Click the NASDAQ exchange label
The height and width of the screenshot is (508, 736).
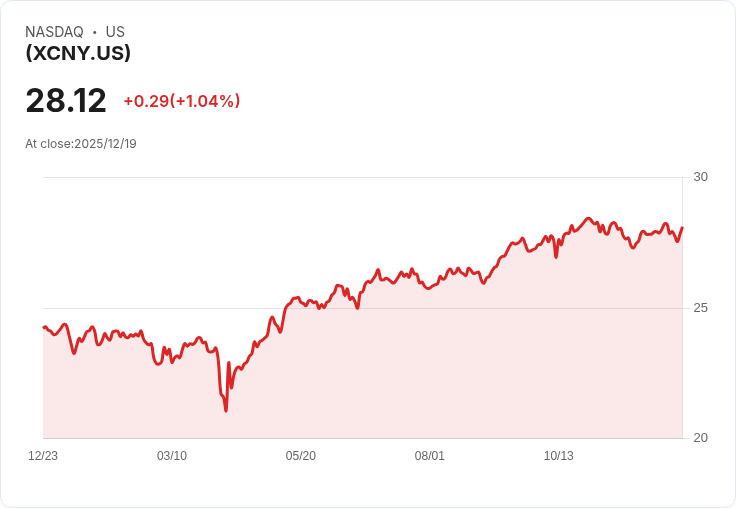(54, 32)
